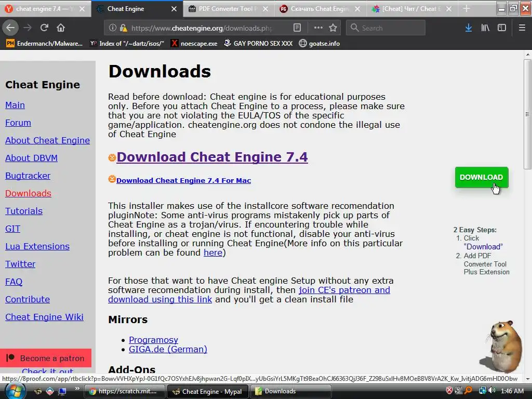Open the Contribute link
The height and width of the screenshot is (399, 532).
28,299
